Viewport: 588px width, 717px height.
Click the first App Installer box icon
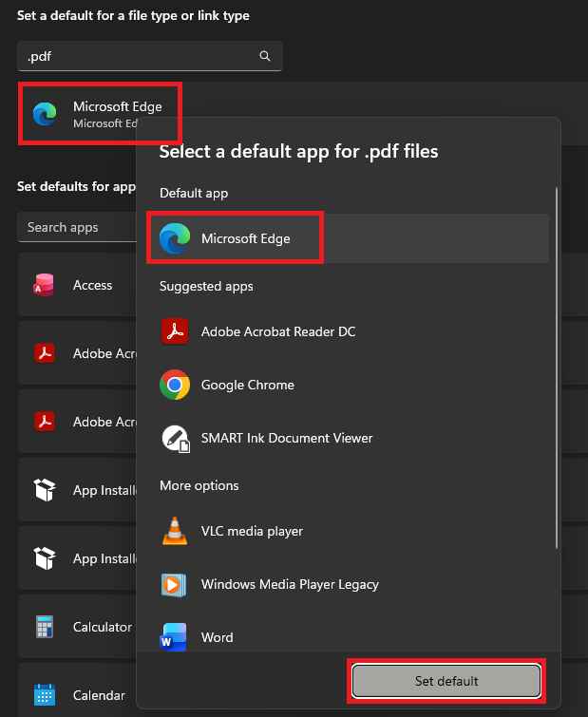click(45, 490)
